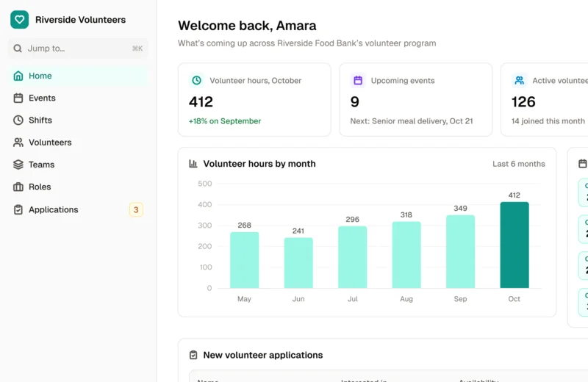
Task: Click '+18% on September' text
Action: pyautogui.click(x=225, y=121)
